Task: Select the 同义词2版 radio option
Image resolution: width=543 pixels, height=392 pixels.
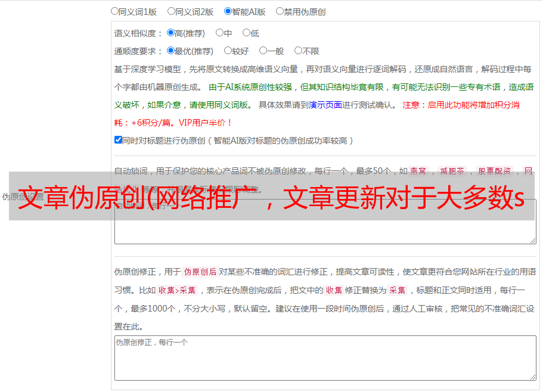Action: tap(171, 11)
